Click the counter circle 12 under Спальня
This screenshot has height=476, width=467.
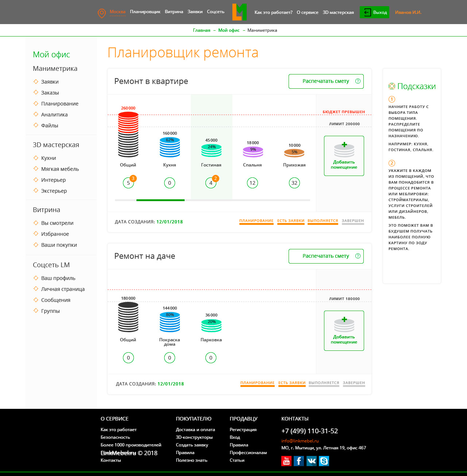click(252, 183)
